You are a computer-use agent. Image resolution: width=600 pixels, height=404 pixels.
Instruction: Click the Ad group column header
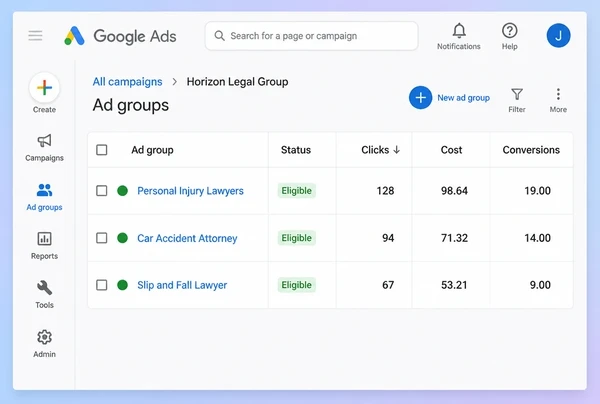click(x=152, y=150)
